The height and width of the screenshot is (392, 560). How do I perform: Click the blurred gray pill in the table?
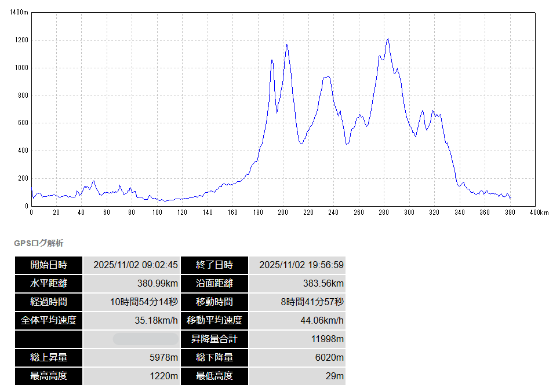click(146, 339)
